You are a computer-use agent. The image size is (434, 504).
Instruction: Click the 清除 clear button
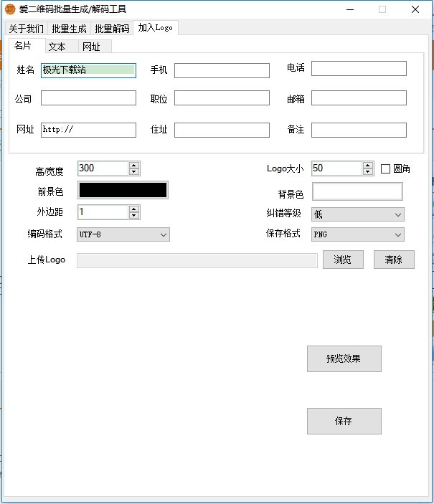[x=394, y=260]
